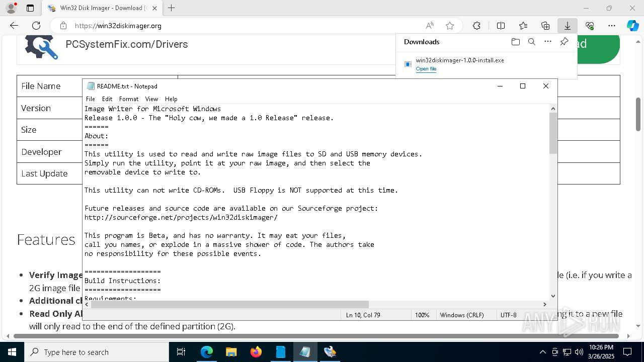Click Notepad horizontal scrollbar thumb
This screenshot has height=362, width=644.
tap(230, 304)
